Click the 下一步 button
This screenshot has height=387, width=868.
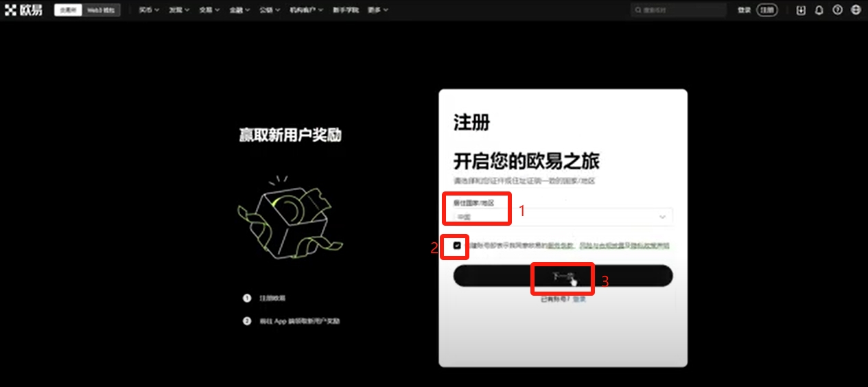tap(563, 276)
